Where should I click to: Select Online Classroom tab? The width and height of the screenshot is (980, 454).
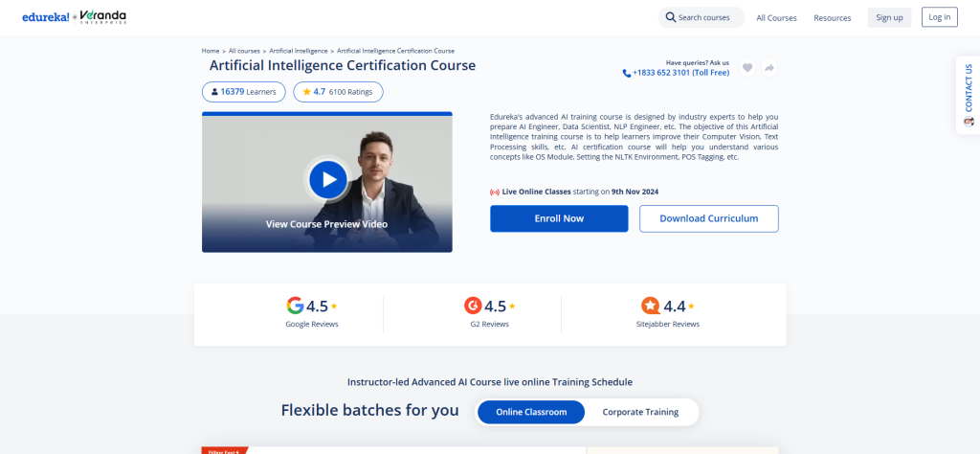pos(531,412)
